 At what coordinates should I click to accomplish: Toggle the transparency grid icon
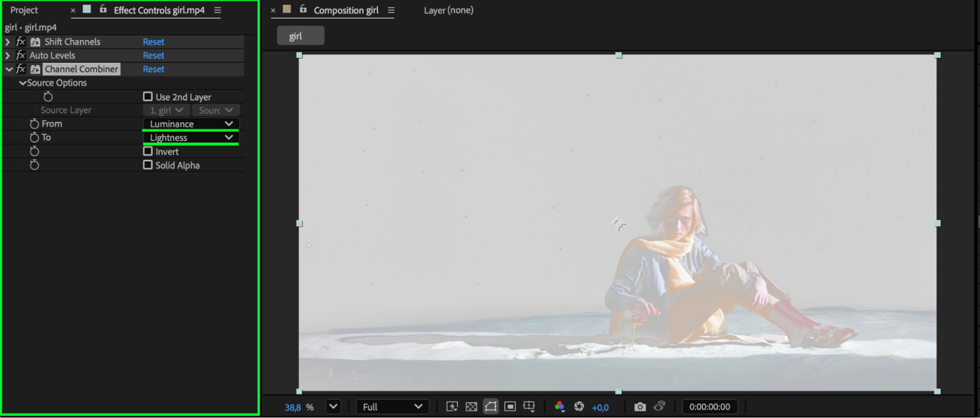pos(471,407)
